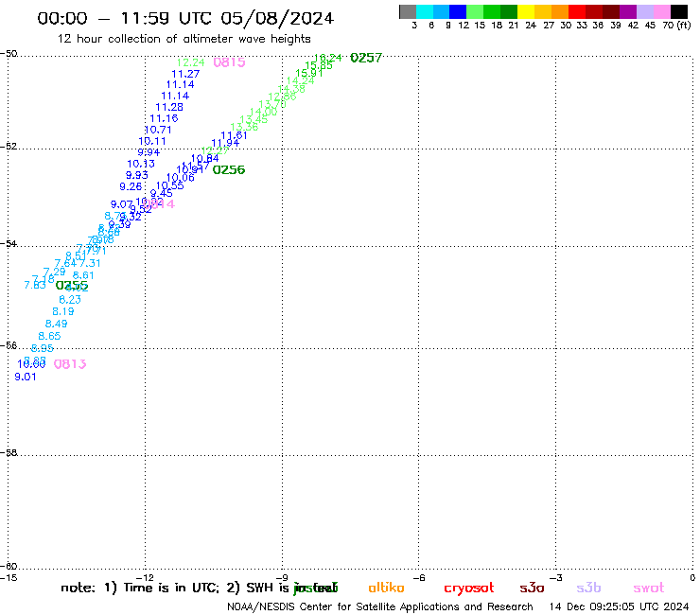The height and width of the screenshot is (615, 700).
Task: Select the yellow swatch in the color scale
Action: (526, 11)
